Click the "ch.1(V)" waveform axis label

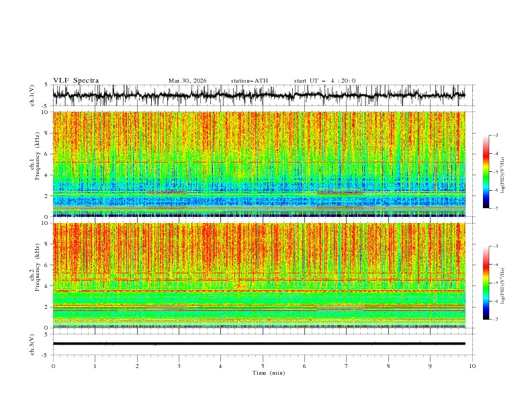pos(32,95)
